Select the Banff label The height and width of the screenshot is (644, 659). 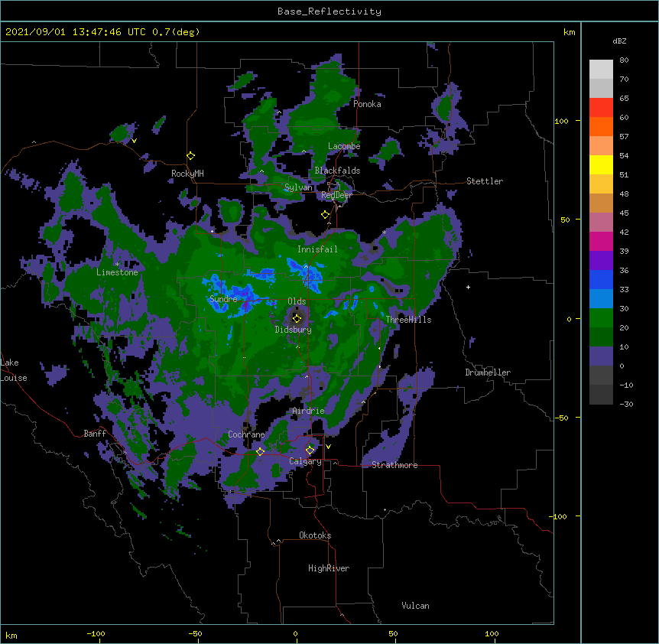(95, 434)
